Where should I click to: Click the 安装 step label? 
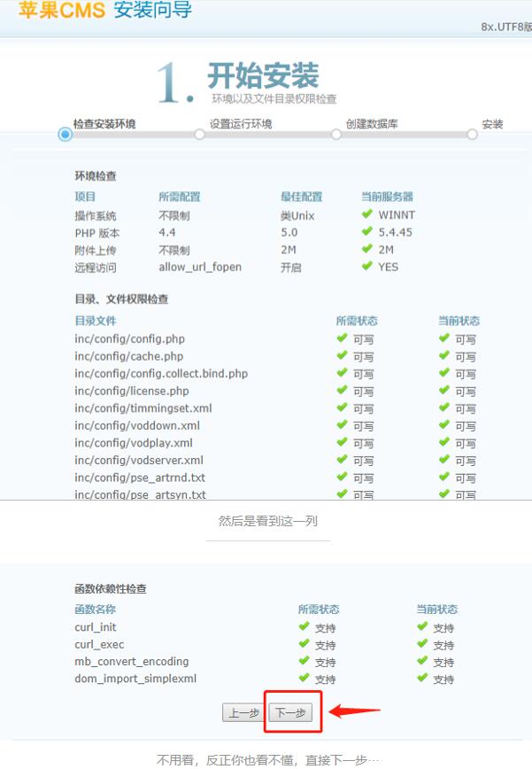tap(492, 124)
